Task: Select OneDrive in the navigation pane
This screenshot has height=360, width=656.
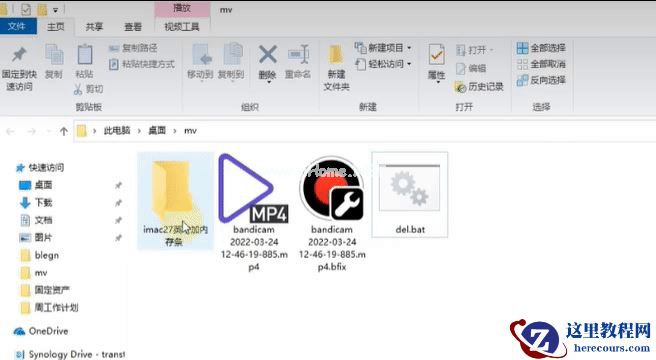Action: (x=41, y=331)
